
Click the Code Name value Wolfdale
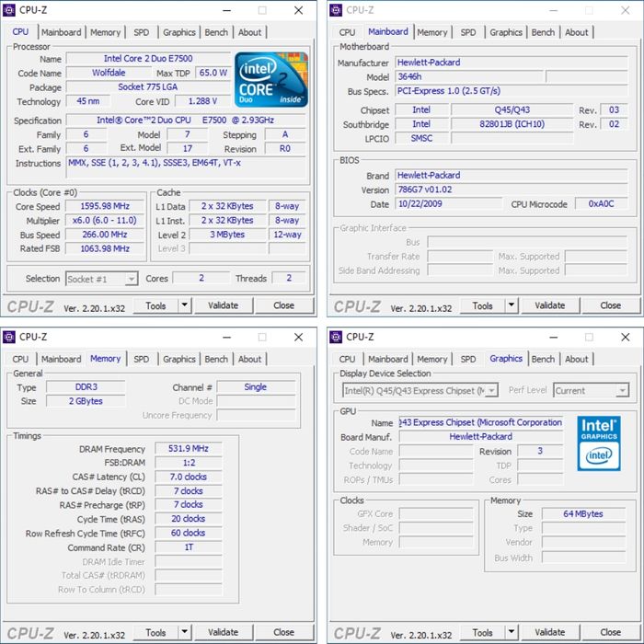point(109,73)
